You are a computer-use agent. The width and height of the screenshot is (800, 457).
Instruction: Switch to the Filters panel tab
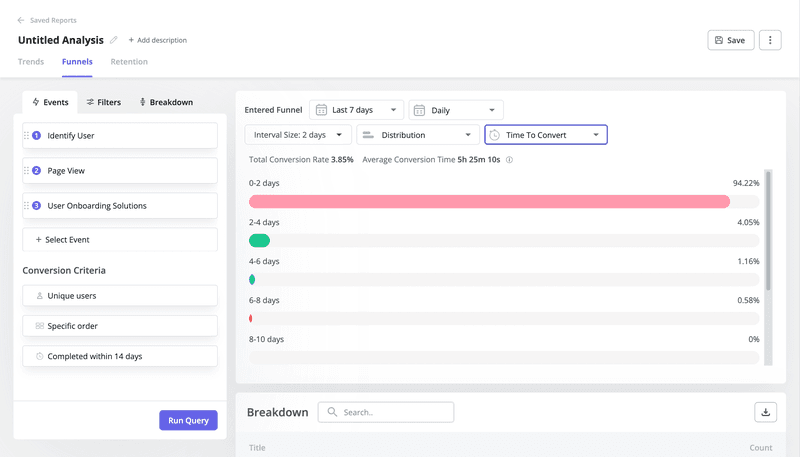pos(104,102)
